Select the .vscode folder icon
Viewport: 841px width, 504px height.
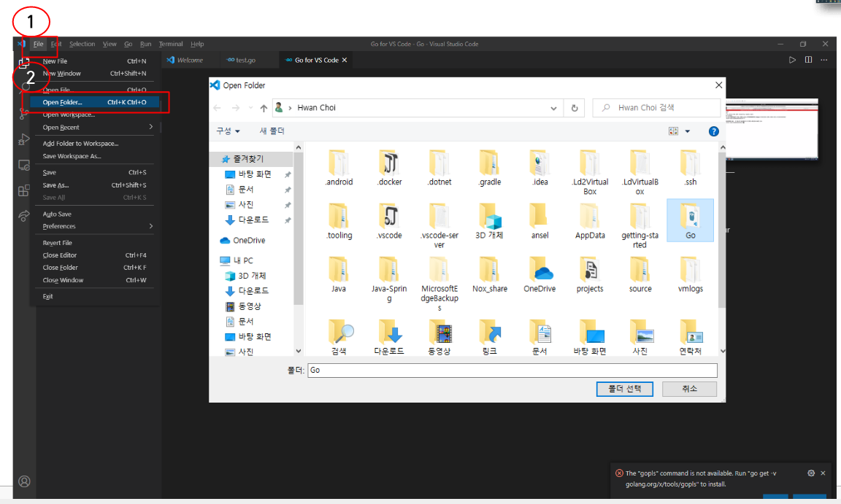tap(389, 217)
